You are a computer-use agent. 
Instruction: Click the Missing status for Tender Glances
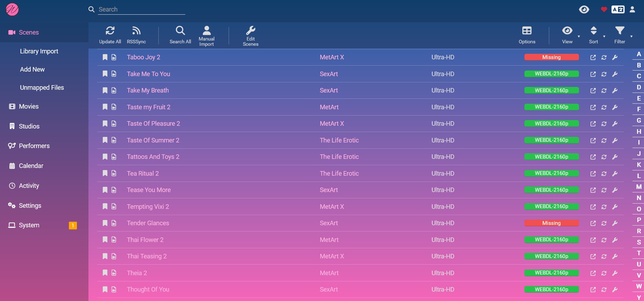[x=551, y=223]
